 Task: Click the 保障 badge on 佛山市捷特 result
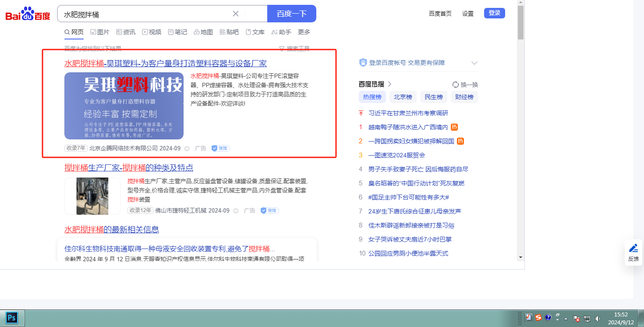(270, 210)
